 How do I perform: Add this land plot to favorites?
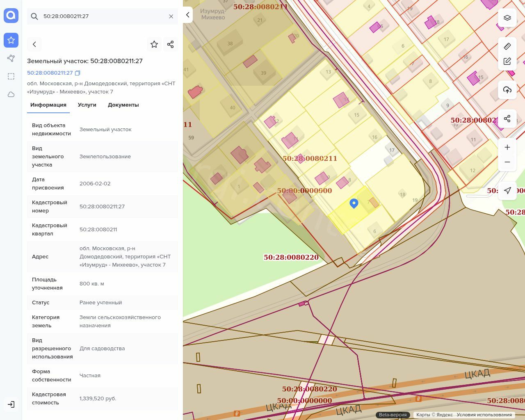click(x=154, y=44)
